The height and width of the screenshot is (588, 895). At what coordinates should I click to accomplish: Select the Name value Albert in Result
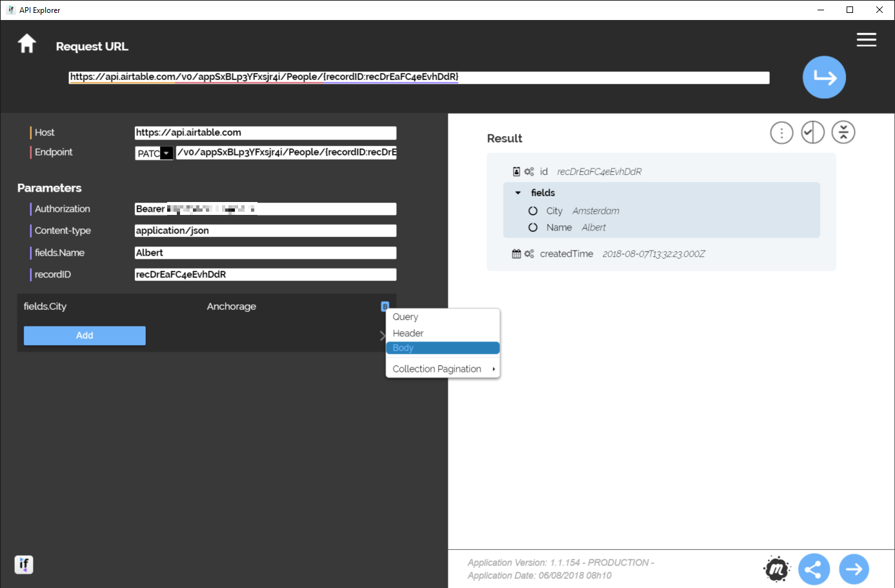click(594, 228)
